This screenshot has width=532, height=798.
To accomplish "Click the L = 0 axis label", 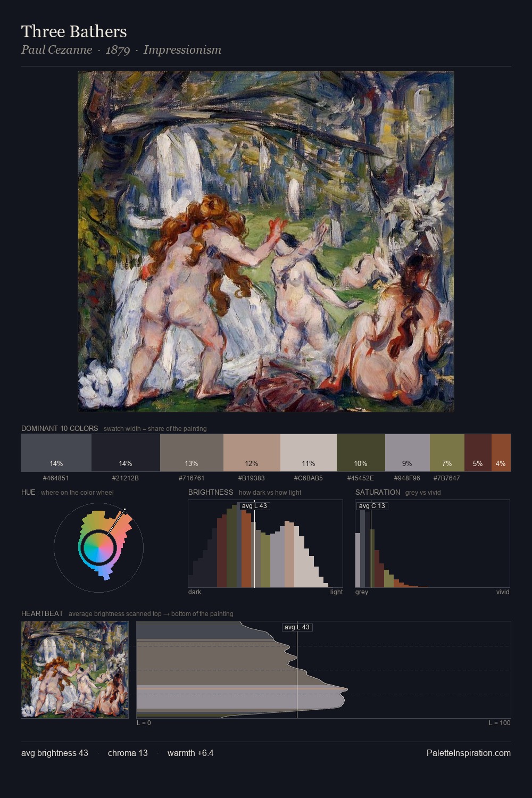I will pyautogui.click(x=144, y=722).
